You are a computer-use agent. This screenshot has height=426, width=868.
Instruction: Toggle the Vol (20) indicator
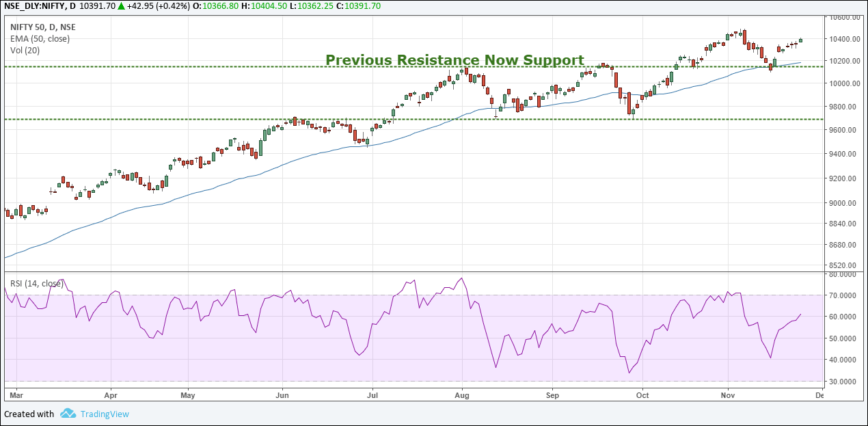pyautogui.click(x=25, y=50)
